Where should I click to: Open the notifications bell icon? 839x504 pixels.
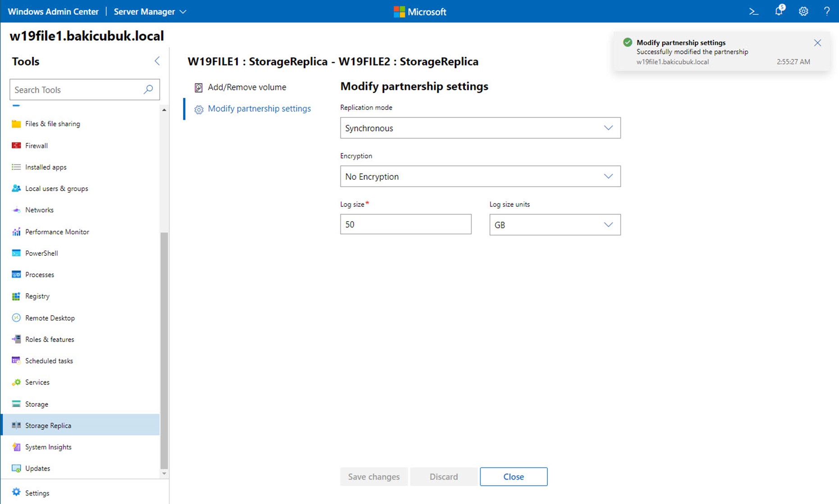pyautogui.click(x=779, y=11)
